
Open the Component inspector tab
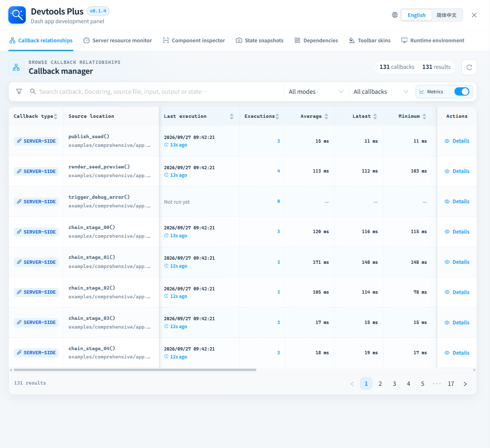click(x=194, y=41)
